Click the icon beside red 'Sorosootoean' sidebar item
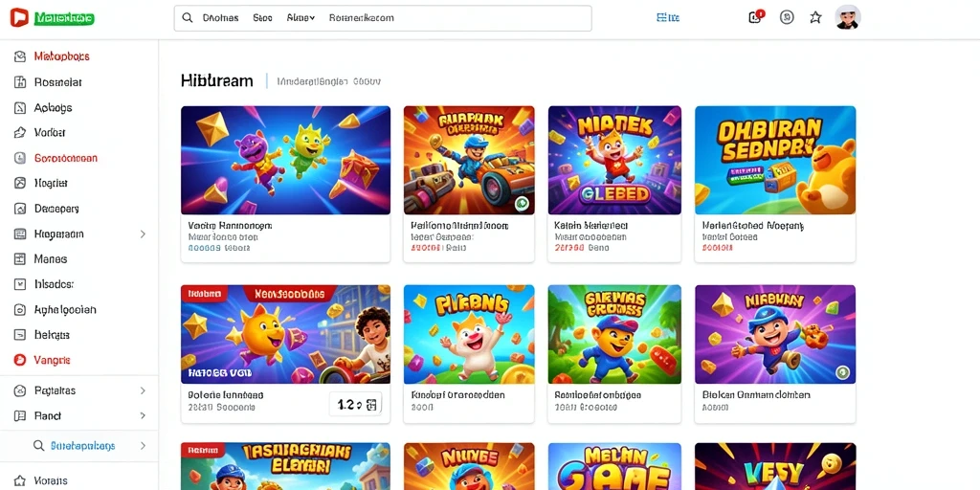The image size is (980, 490). click(20, 158)
